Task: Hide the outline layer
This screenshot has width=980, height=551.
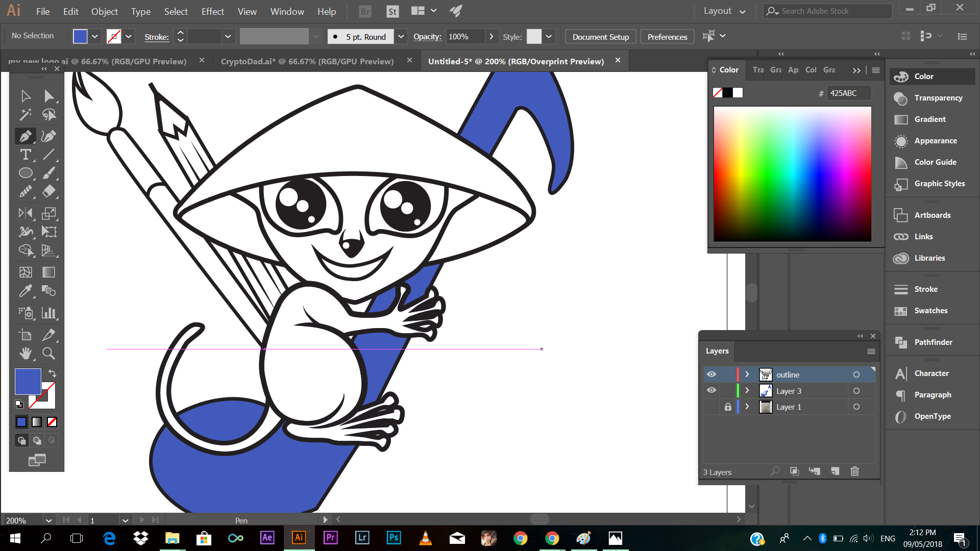Action: [712, 374]
